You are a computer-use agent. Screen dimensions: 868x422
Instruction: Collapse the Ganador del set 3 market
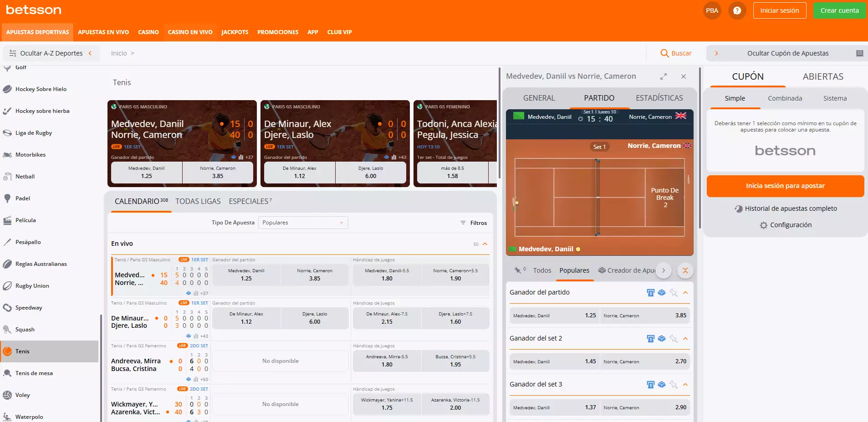click(685, 385)
